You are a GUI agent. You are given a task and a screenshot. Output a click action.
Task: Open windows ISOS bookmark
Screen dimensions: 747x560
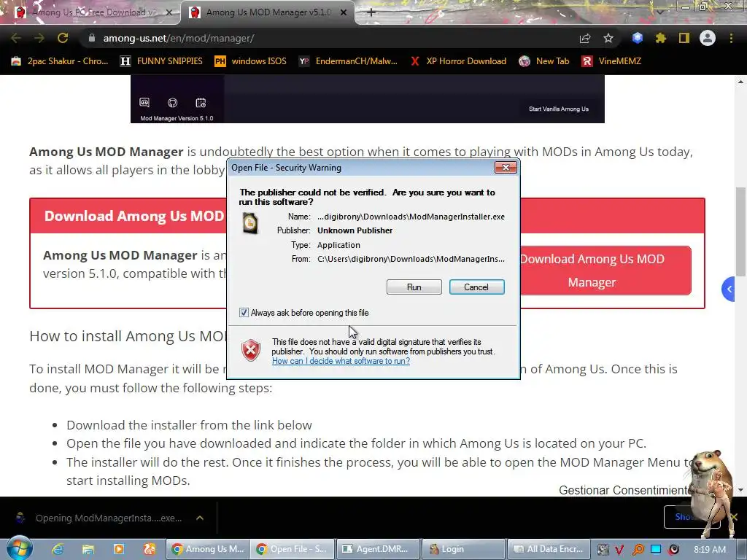[x=250, y=61]
